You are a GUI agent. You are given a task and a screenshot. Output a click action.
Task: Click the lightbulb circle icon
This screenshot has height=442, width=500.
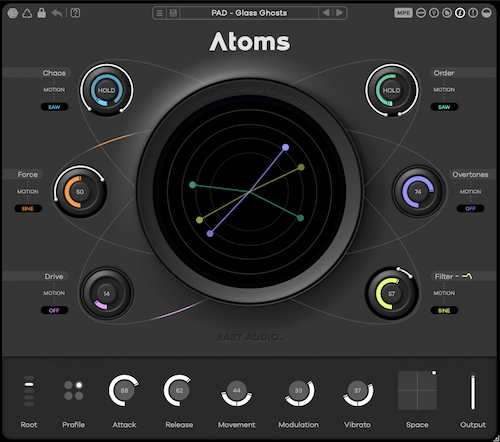tap(434, 13)
